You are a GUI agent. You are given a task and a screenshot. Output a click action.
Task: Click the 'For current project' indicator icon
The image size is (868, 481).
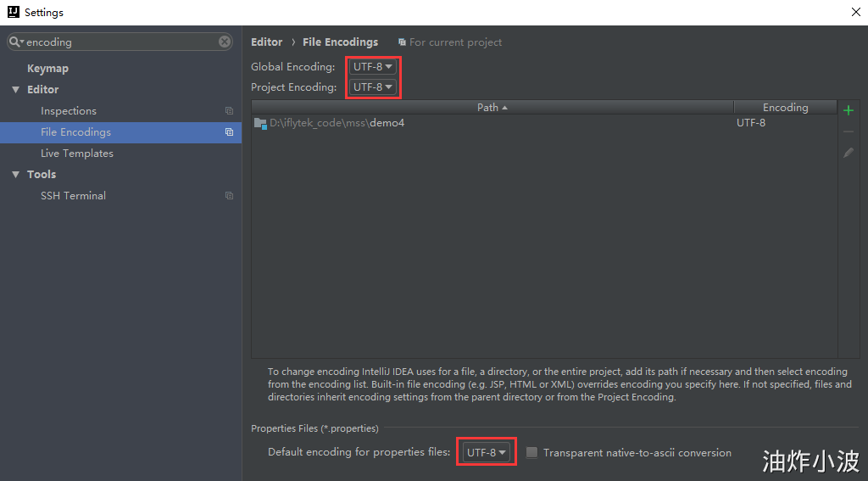click(402, 42)
